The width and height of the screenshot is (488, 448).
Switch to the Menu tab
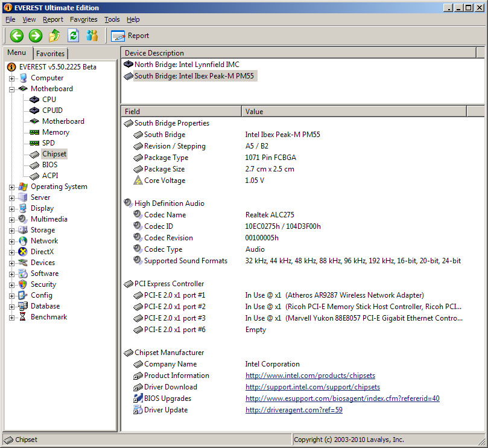coord(17,53)
